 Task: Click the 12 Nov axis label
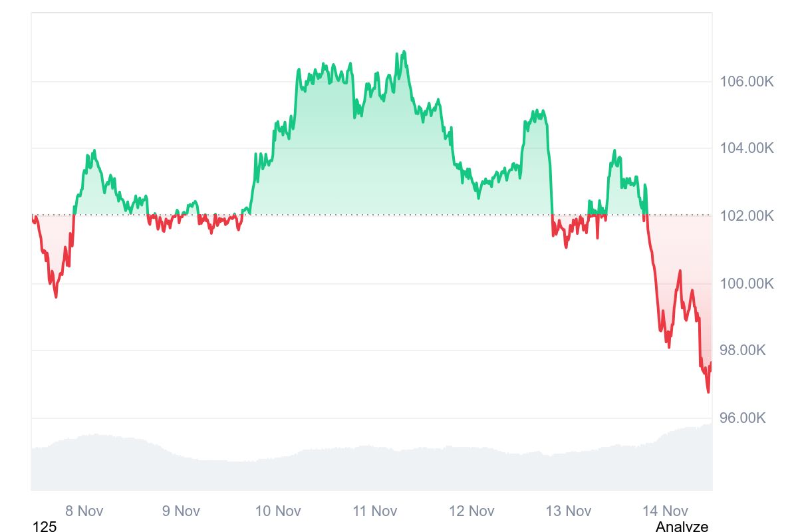pos(471,511)
